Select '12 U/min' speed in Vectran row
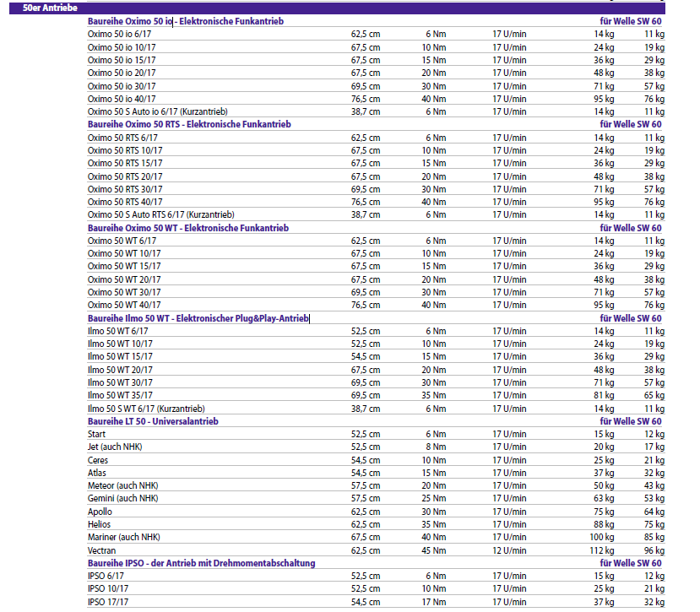The image size is (700, 612). 509,550
